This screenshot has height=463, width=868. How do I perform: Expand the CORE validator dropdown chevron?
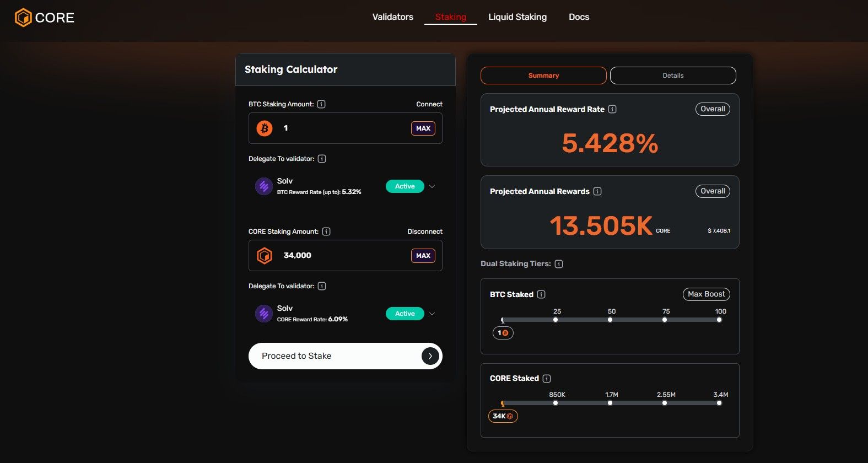pyautogui.click(x=432, y=314)
